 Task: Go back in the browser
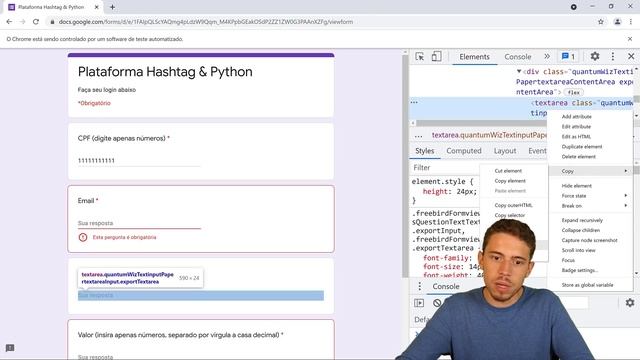pos(9,22)
